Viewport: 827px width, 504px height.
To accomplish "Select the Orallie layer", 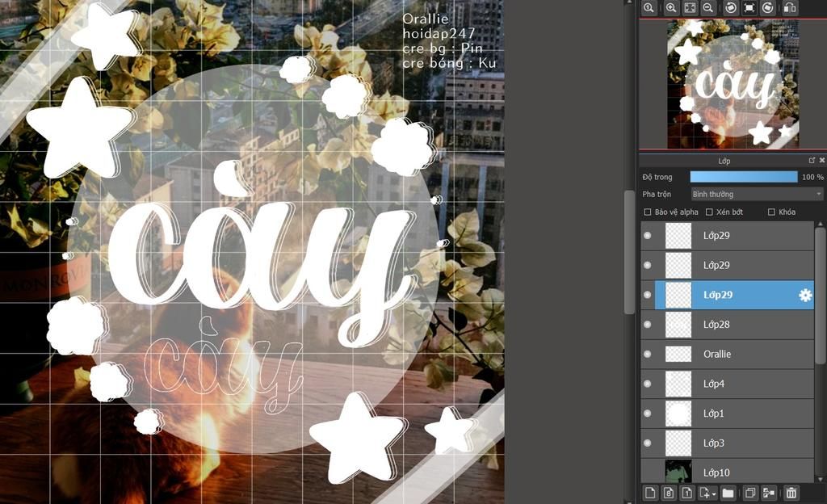I will tap(728, 355).
